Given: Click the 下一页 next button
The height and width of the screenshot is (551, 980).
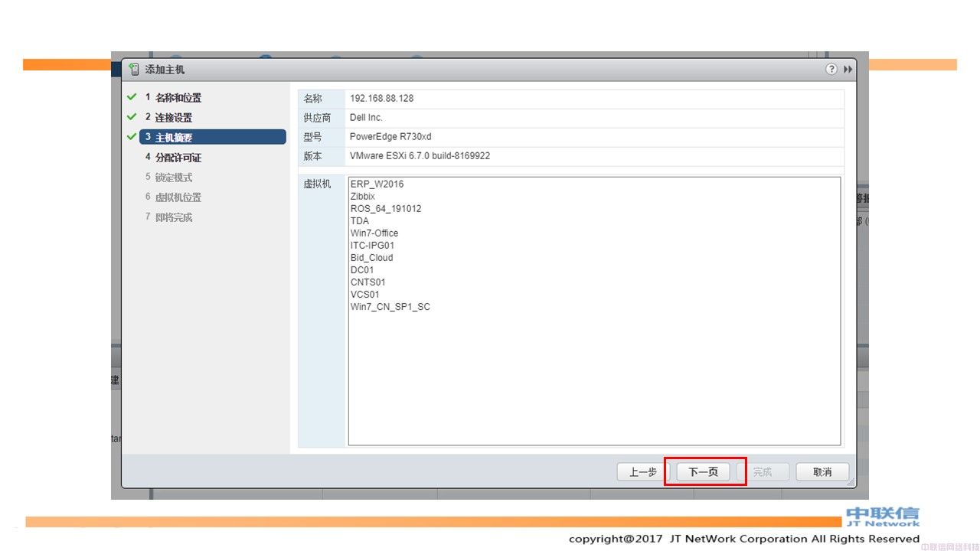Looking at the screenshot, I should pos(704,472).
